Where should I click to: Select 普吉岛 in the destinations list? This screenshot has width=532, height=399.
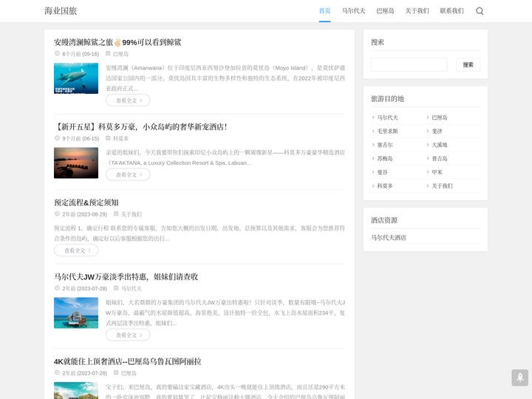pos(440,158)
